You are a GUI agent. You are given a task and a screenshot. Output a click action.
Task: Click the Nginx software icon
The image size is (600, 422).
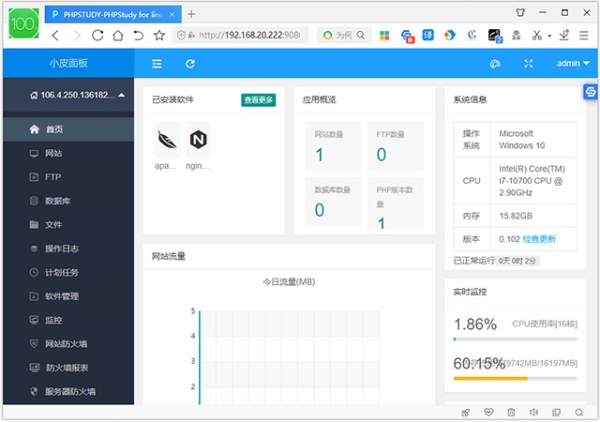pos(198,137)
